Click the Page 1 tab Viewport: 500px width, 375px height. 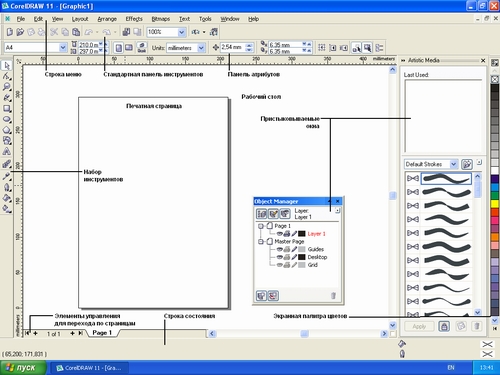pos(102,333)
